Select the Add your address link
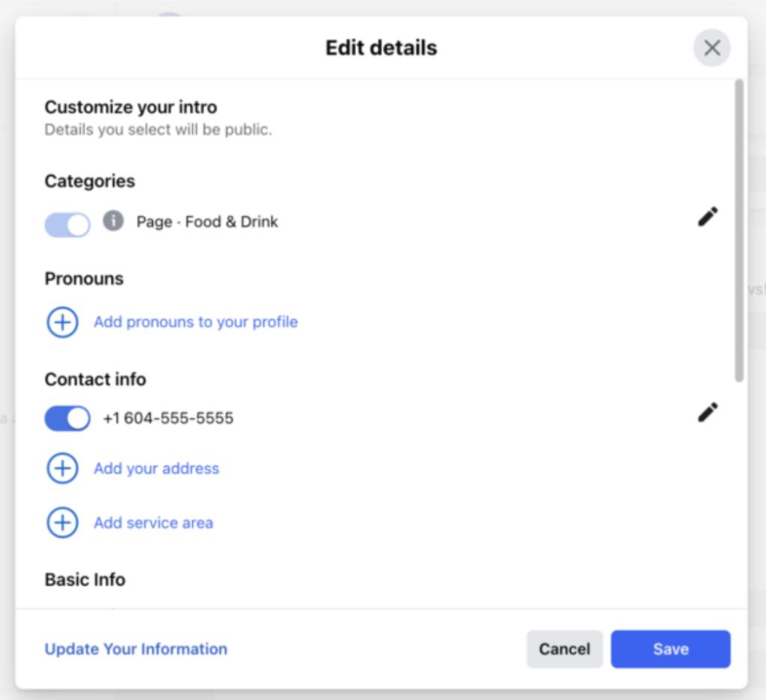 [x=156, y=468]
